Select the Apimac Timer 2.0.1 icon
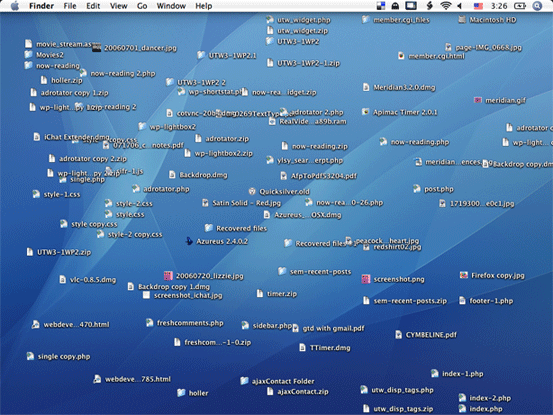This screenshot has width=553, height=415. coord(400,112)
